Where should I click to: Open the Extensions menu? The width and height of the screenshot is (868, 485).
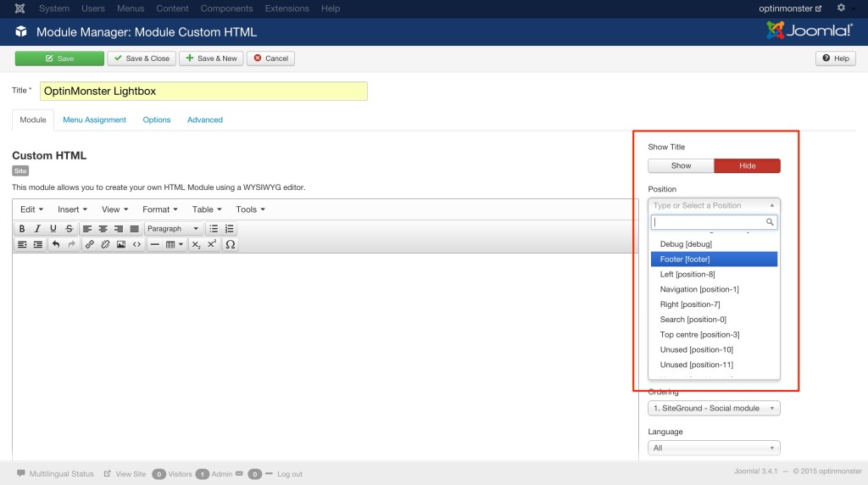[287, 8]
